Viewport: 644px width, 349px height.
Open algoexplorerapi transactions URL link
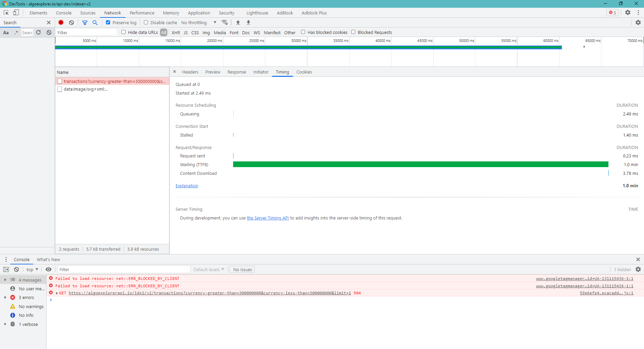pos(210,293)
